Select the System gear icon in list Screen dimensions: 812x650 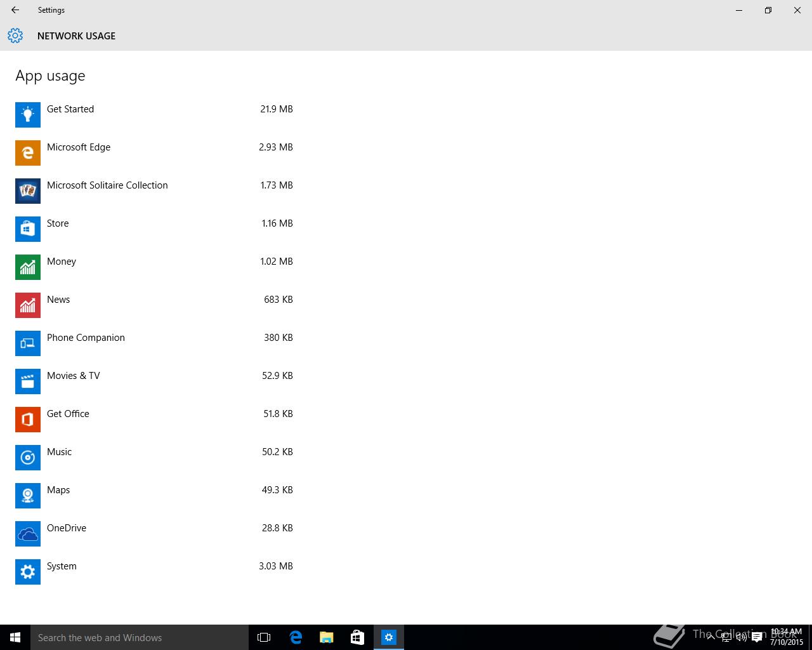[28, 572]
